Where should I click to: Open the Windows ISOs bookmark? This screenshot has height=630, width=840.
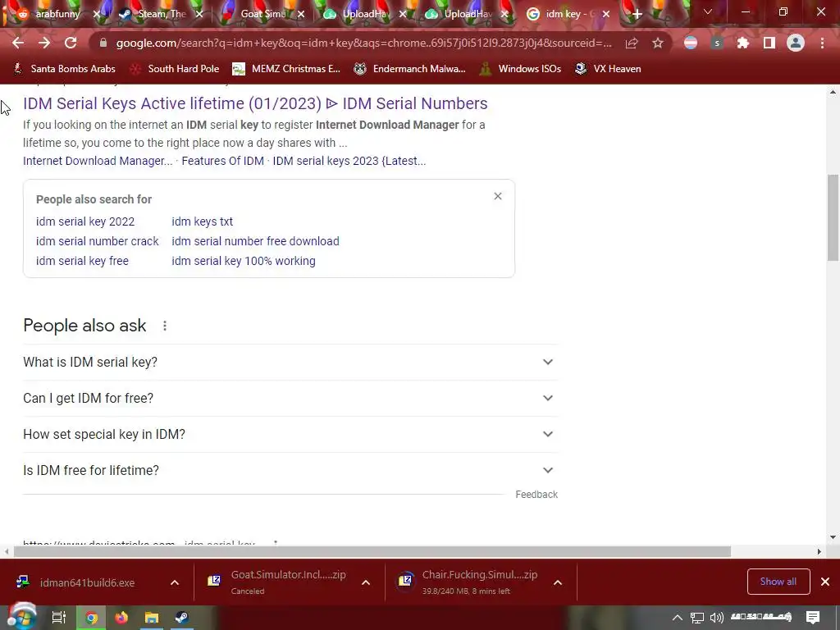tap(520, 69)
